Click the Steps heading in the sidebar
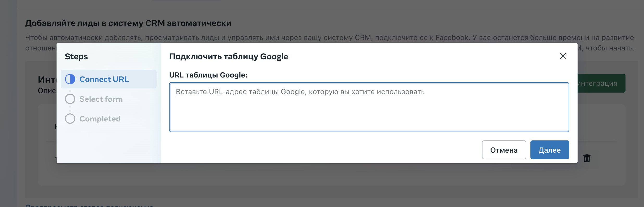This screenshot has height=207, width=644. [x=76, y=56]
